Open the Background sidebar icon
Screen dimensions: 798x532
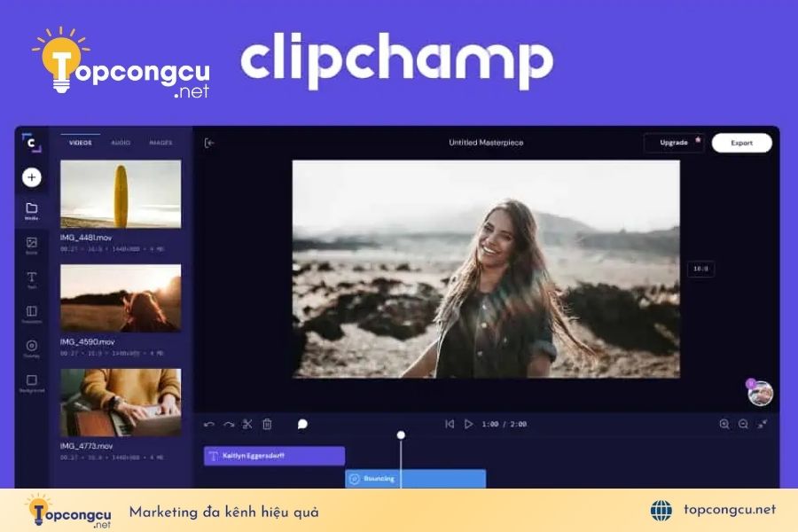(x=32, y=383)
